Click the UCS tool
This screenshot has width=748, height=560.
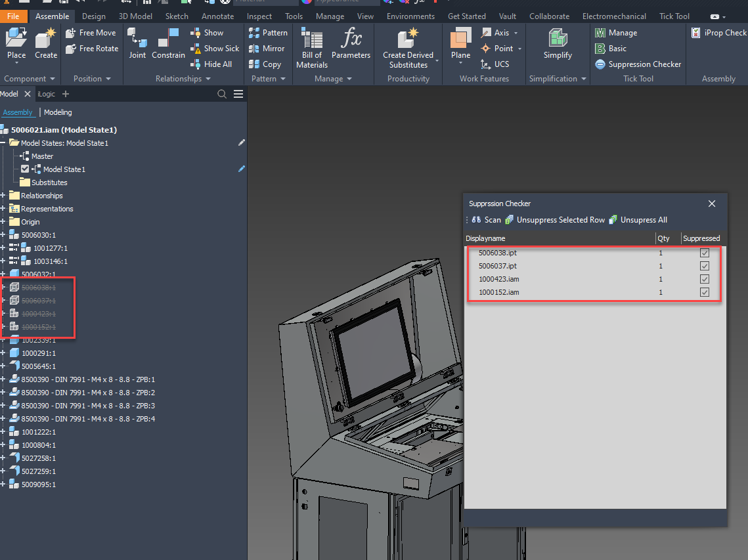coord(495,64)
